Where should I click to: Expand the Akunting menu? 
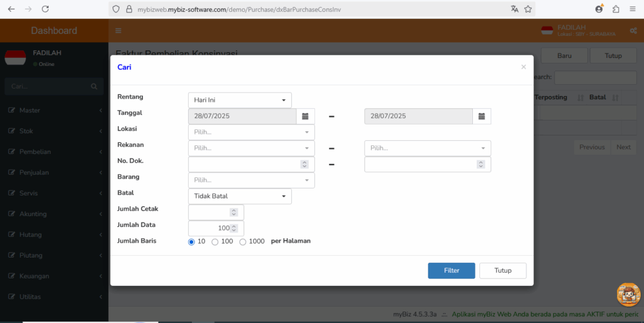54,214
